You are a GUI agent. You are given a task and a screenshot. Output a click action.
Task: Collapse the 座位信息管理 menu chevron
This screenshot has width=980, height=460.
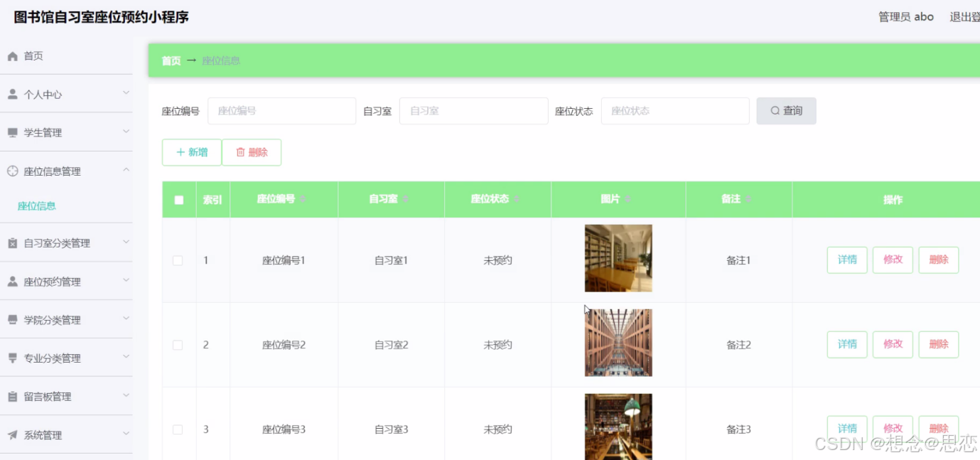(x=126, y=170)
